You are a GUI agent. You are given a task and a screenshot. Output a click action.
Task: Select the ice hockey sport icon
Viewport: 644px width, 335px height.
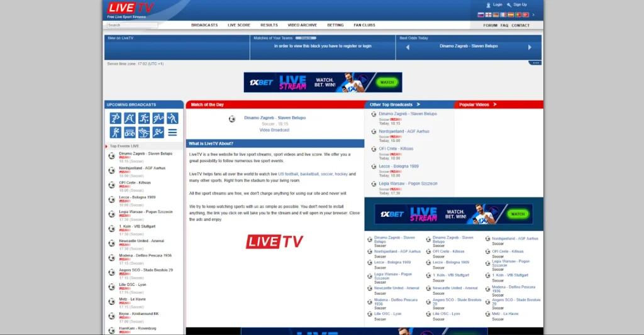tap(130, 118)
